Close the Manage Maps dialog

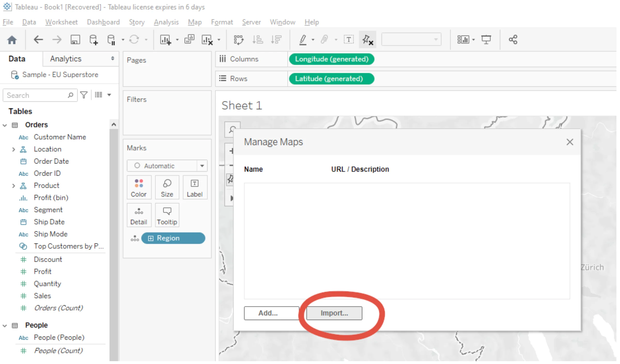point(570,142)
